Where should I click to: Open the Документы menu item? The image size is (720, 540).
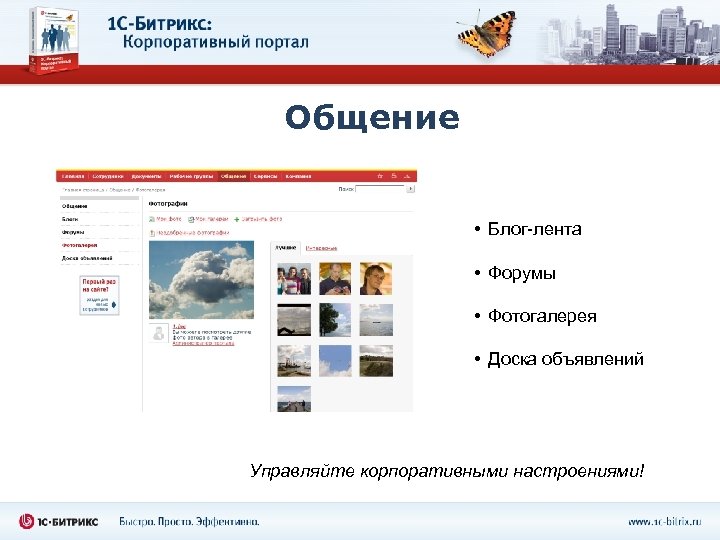pyautogui.click(x=146, y=176)
